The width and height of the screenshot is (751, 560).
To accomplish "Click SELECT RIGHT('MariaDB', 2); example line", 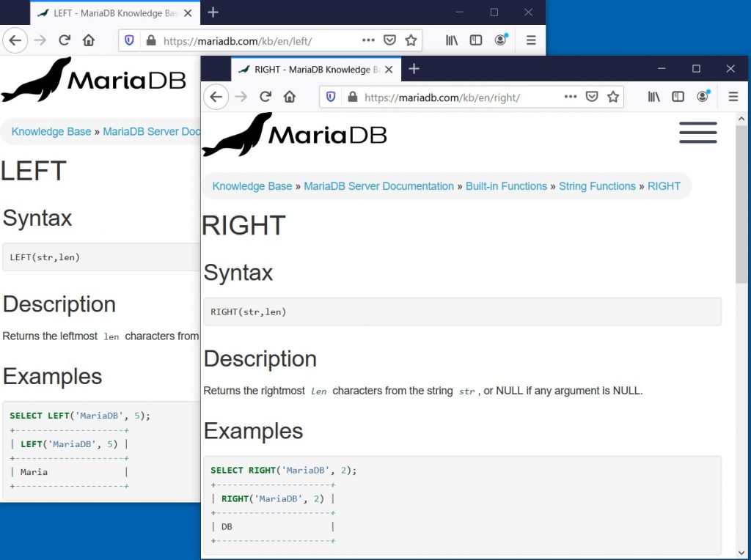I will (x=284, y=471).
